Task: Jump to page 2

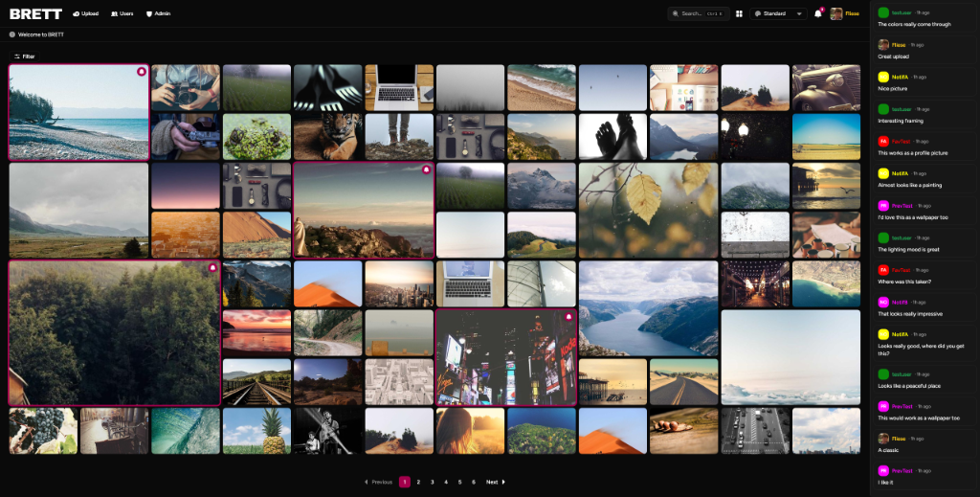Action: 418,482
